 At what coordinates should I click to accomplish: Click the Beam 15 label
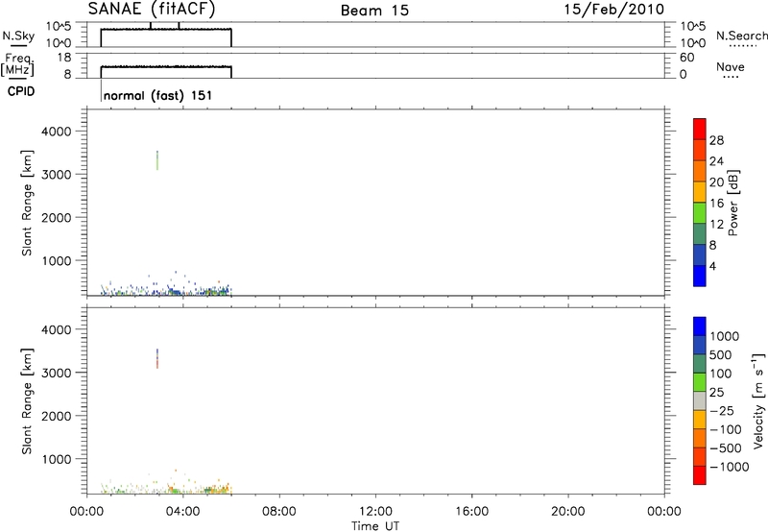(374, 11)
